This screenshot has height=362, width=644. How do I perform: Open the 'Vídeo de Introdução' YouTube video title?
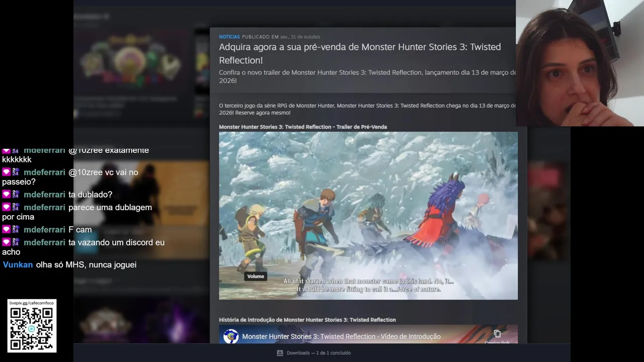341,336
